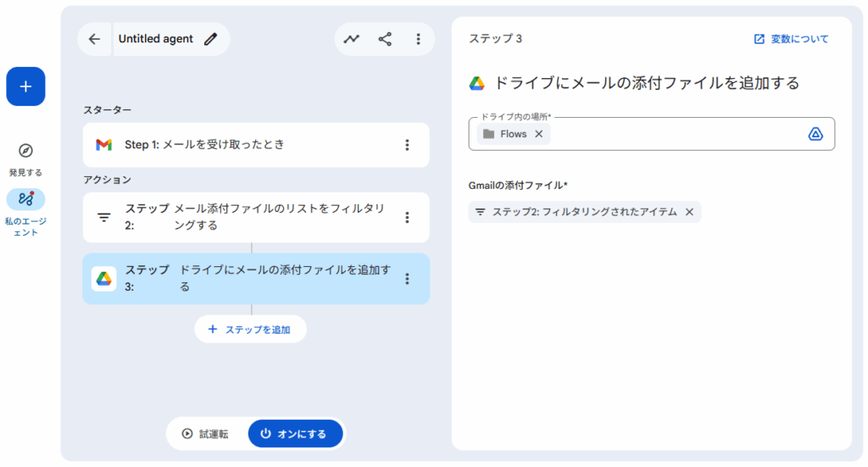This screenshot has height=467, width=868.
Task: Edit agent name with pencil icon
Action: [210, 39]
